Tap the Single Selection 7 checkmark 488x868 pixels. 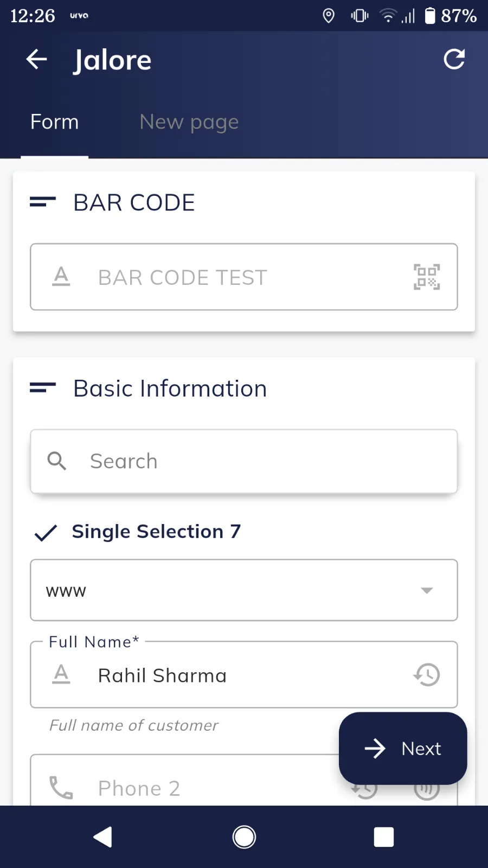[46, 533]
